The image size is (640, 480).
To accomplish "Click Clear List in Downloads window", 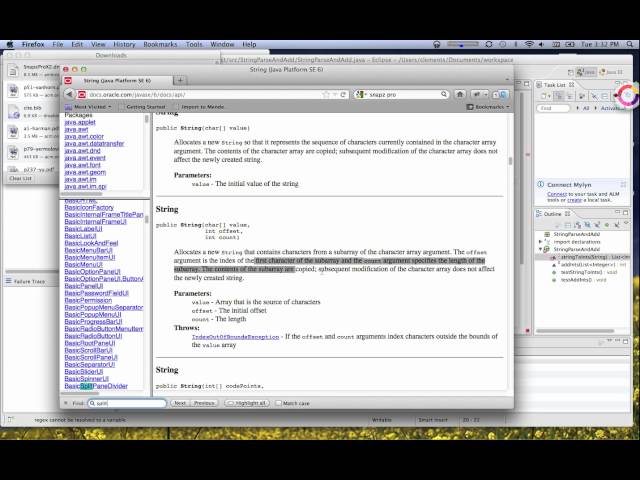I will [x=20, y=178].
